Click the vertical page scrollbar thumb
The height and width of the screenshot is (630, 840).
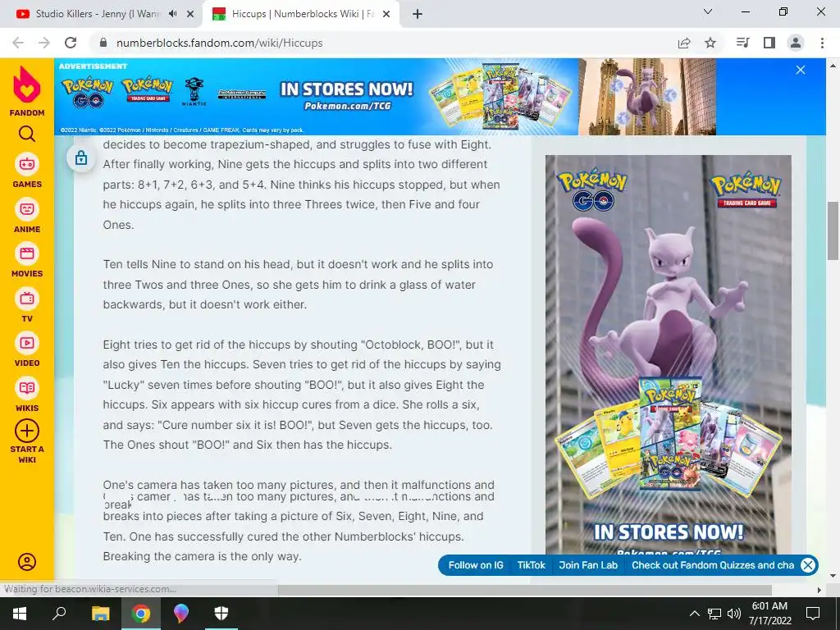tap(833, 231)
